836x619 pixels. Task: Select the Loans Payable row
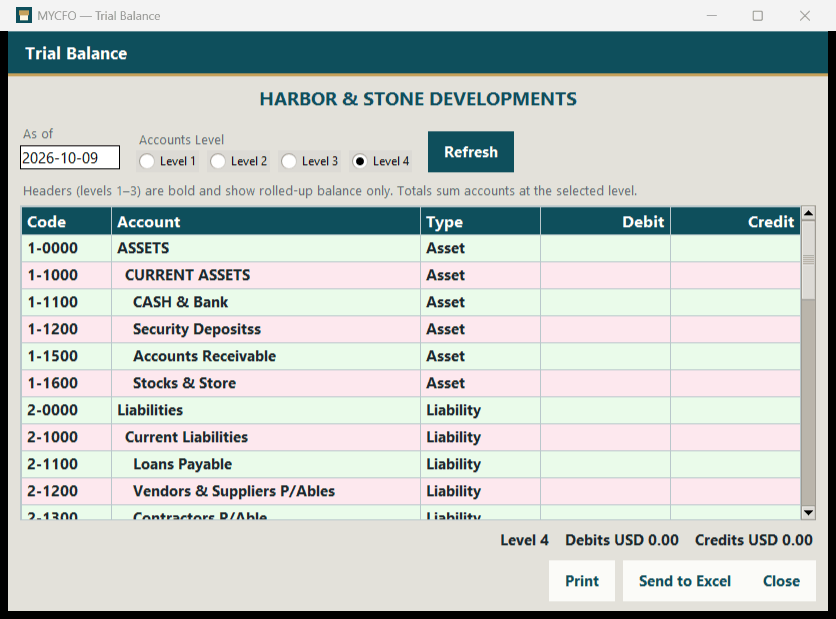tap(411, 464)
